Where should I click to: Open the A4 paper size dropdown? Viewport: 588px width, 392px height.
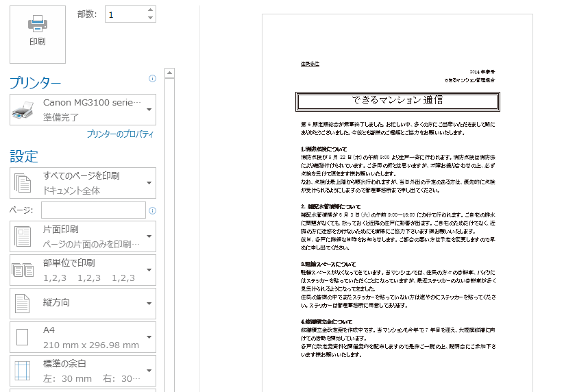coord(83,337)
